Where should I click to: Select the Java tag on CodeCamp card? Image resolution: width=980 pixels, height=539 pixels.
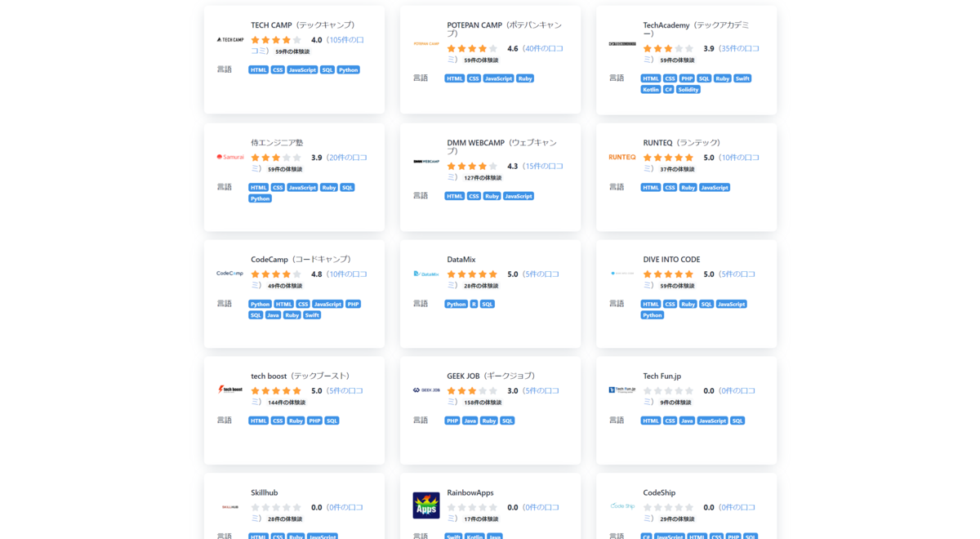(x=273, y=315)
